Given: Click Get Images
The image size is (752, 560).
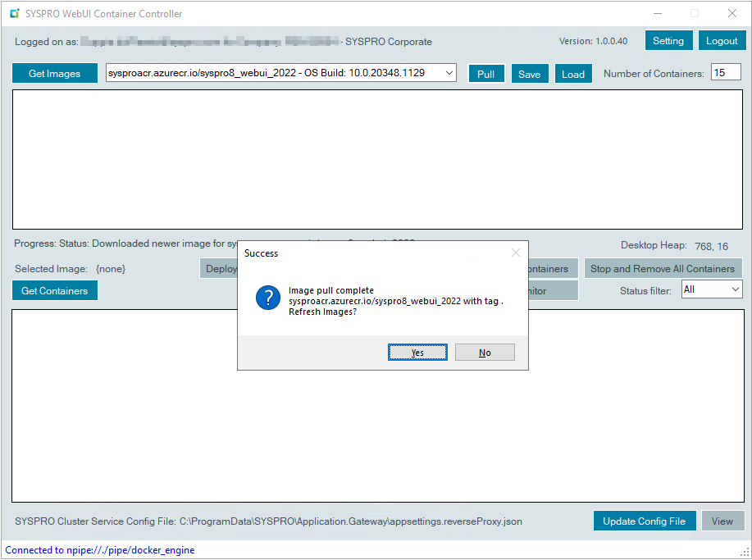Looking at the screenshot, I should coord(55,74).
